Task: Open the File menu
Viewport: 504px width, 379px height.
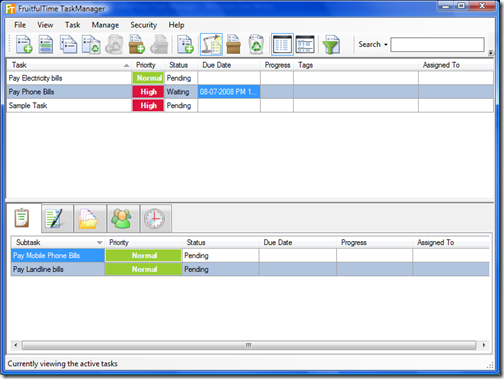Action: pyautogui.click(x=20, y=25)
